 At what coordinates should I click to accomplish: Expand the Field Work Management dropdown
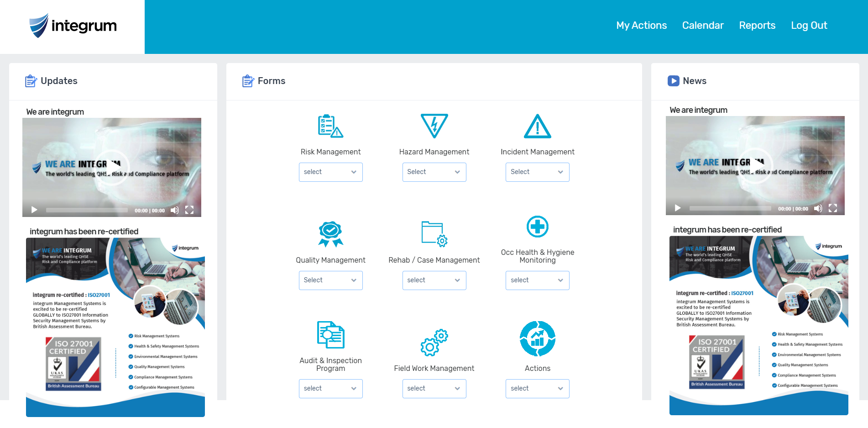click(434, 389)
